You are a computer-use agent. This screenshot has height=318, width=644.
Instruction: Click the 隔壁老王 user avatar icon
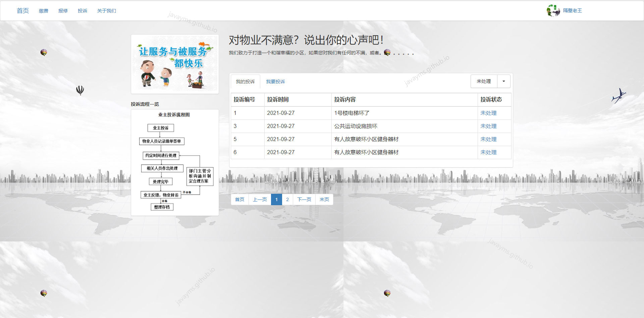(x=553, y=10)
